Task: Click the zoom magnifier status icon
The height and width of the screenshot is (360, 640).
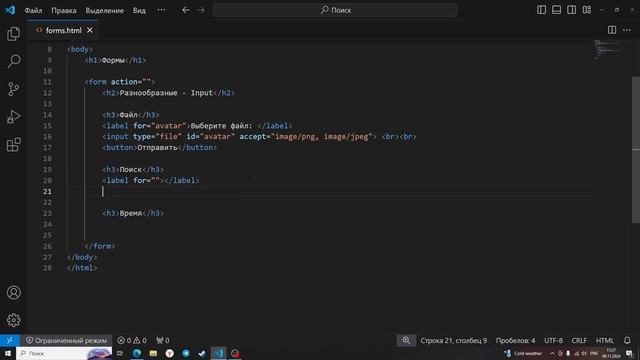Action: pos(406,340)
